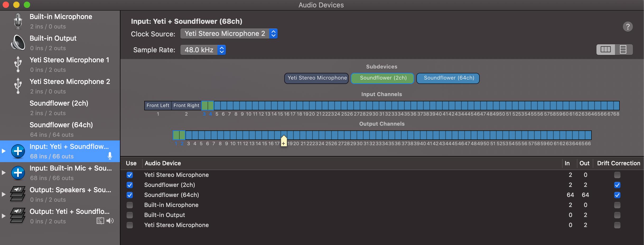644x245 pixels.
Task: Click the USB icon for Yeti Stereo Microphone 1
Action: (18, 64)
